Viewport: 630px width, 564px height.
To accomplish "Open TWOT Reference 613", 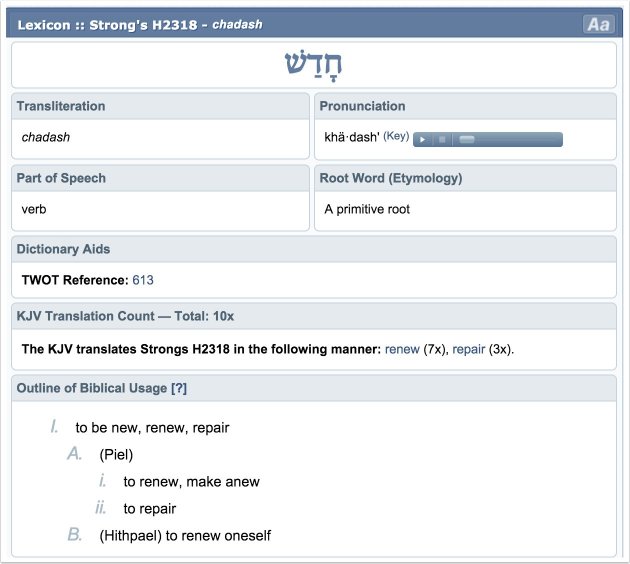I will 143,280.
